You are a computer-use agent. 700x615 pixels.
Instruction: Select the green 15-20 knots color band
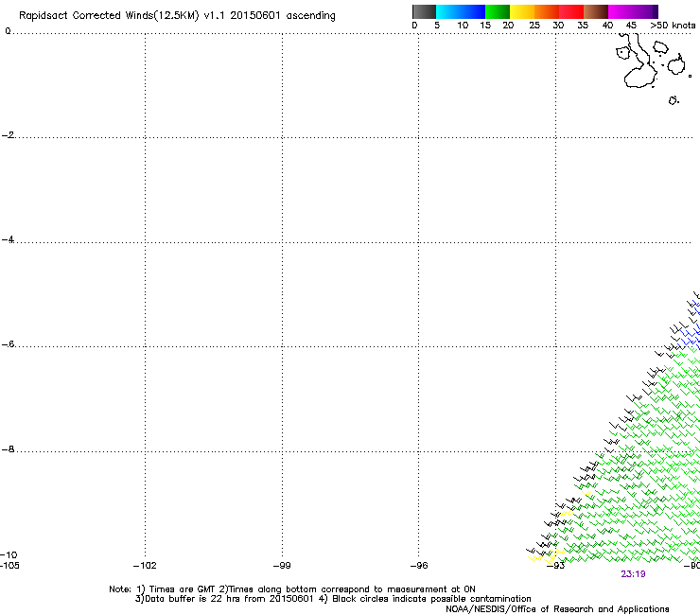click(498, 11)
